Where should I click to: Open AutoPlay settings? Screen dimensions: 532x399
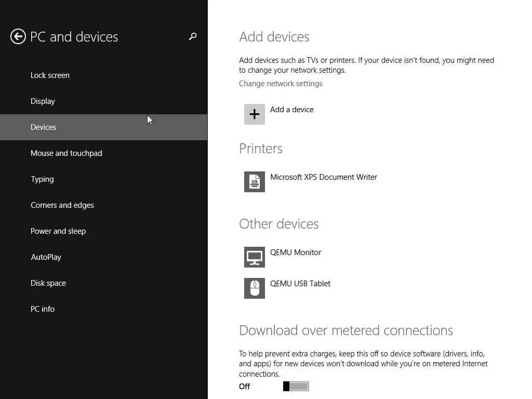(46, 257)
